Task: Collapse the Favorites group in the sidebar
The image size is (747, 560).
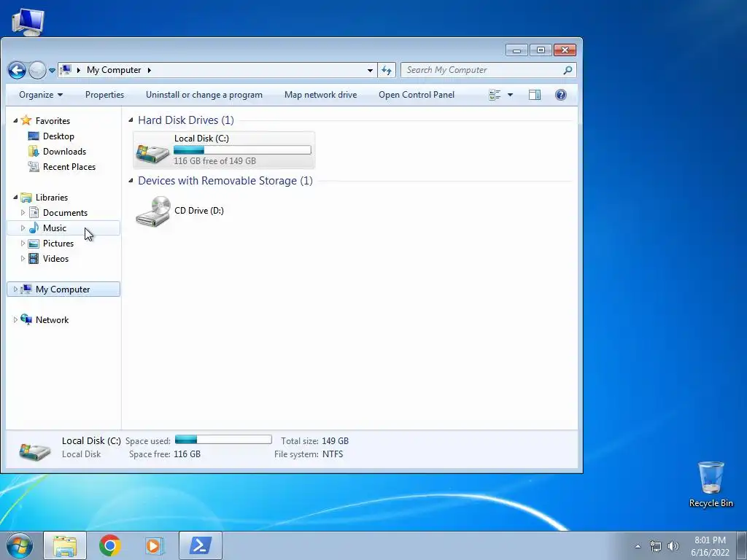Action: [x=15, y=120]
